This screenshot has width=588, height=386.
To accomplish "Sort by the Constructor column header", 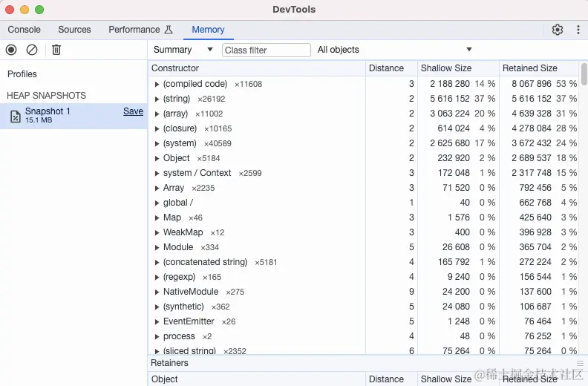I will 257,68.
